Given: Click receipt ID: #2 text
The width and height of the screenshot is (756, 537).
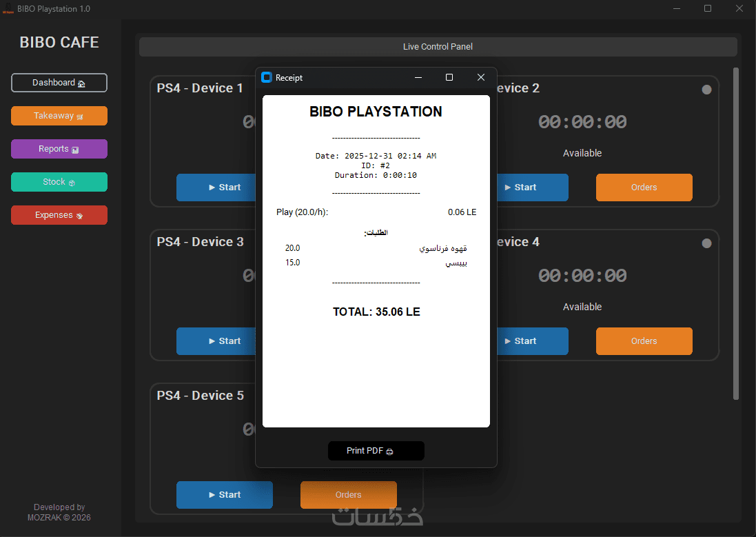Looking at the screenshot, I should pyautogui.click(x=376, y=165).
